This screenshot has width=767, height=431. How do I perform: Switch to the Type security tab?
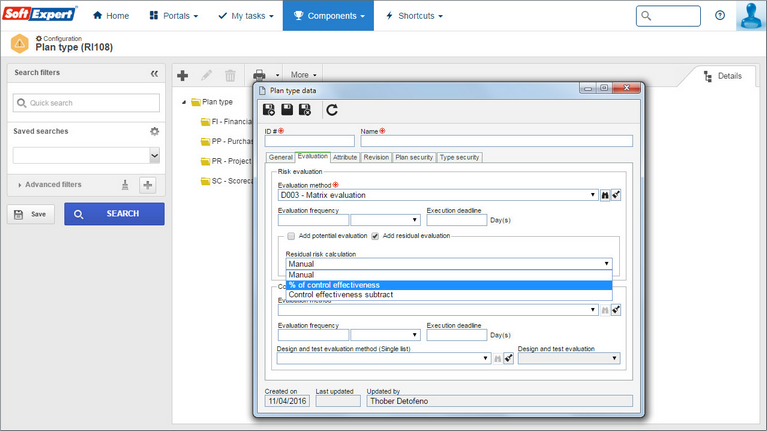click(x=459, y=157)
